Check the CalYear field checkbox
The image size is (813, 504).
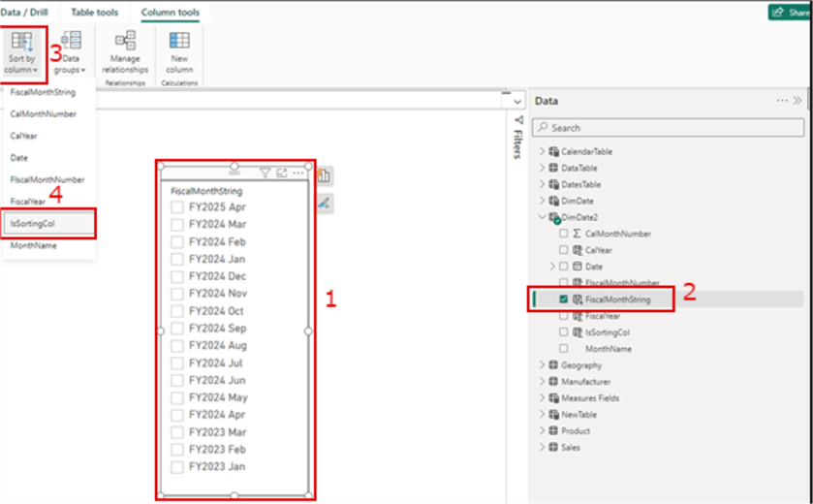click(564, 250)
